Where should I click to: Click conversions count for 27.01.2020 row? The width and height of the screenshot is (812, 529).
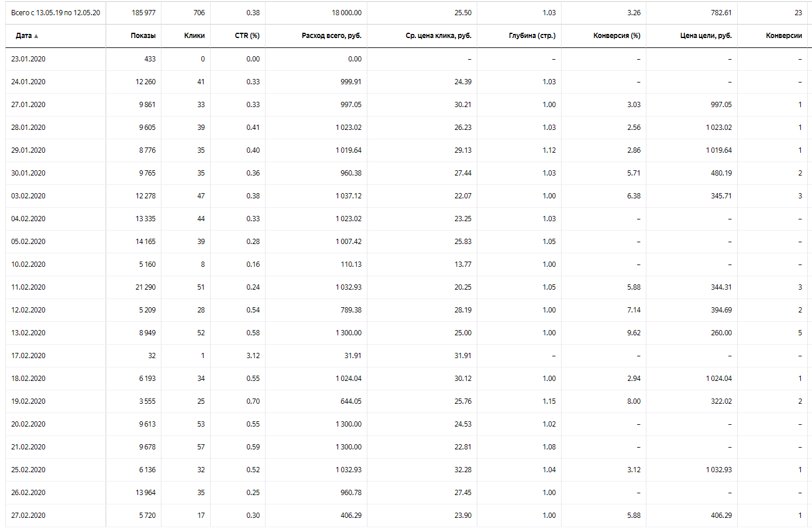pos(800,105)
